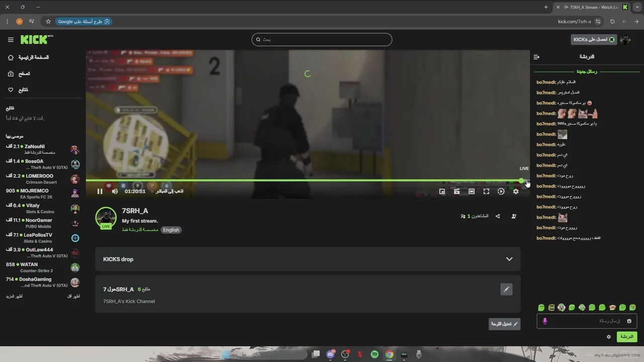Open OutLaw444 channel row
The height and width of the screenshot is (362, 644).
click(x=43, y=252)
